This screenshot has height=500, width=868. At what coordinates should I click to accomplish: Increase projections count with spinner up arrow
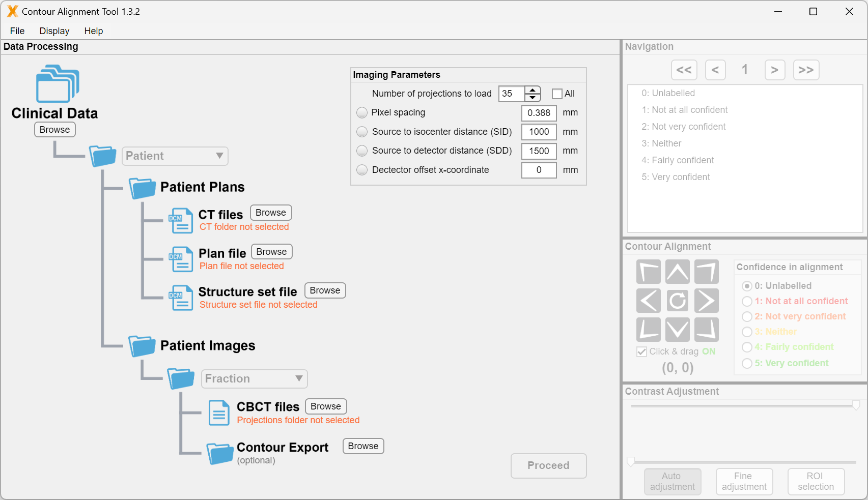coord(533,90)
